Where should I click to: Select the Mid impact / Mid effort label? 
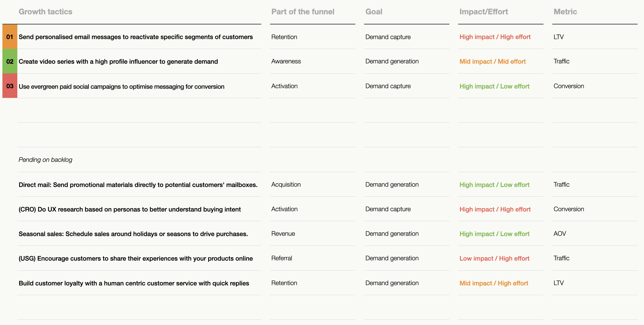pos(492,62)
